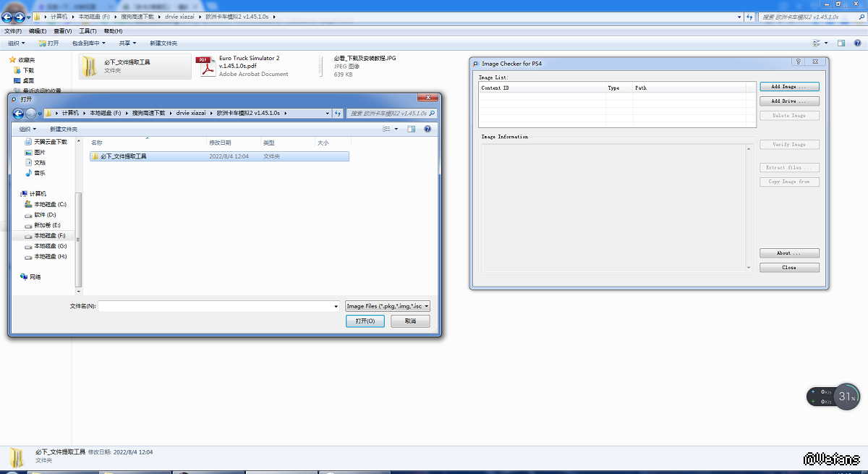Expand the file name history dropdown arrow
Viewport: 868px width, 474px height.
point(336,306)
